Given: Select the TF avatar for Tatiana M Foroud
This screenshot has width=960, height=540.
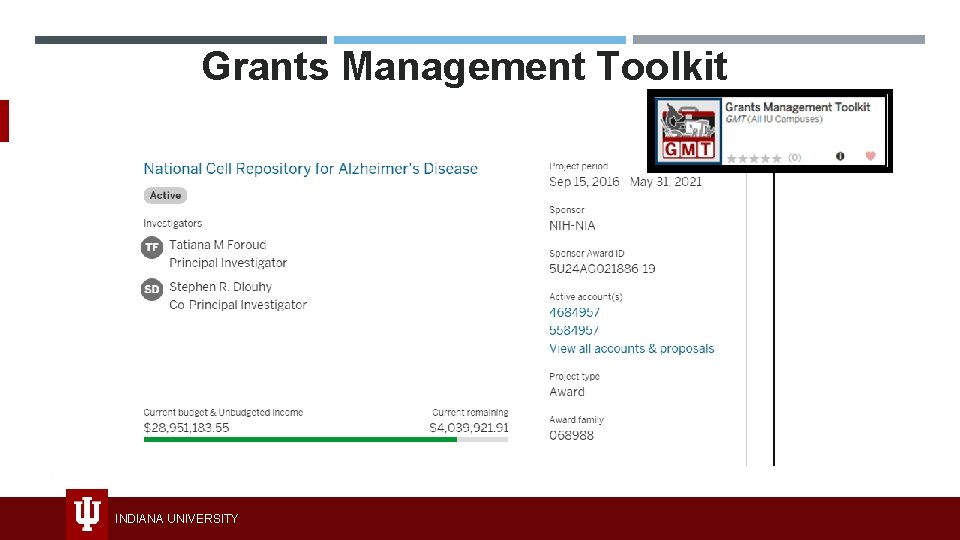Looking at the screenshot, I should tap(152, 247).
